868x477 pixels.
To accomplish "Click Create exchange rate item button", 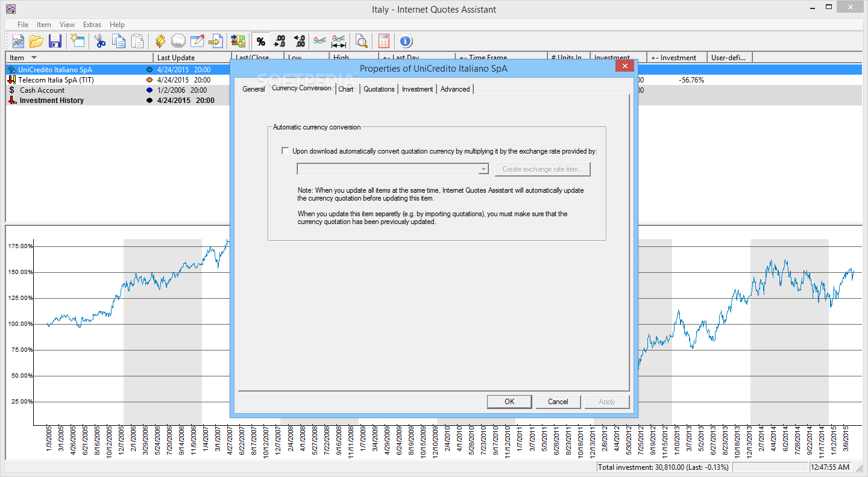I will tap(542, 169).
